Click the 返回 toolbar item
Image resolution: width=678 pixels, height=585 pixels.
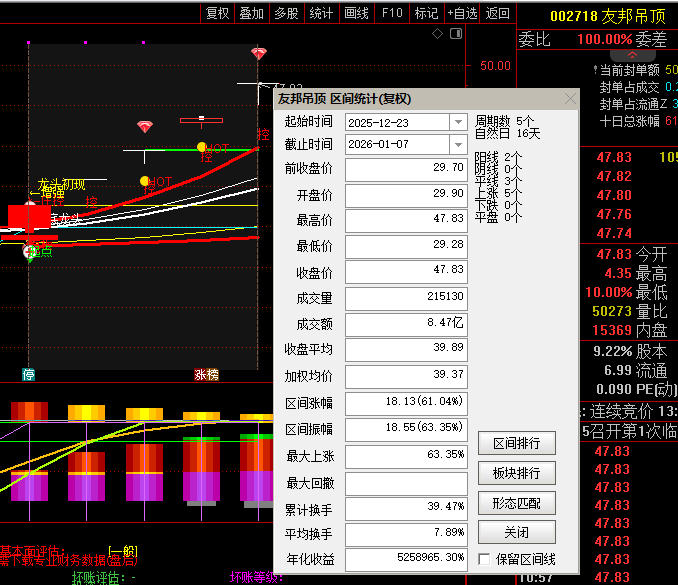click(497, 13)
